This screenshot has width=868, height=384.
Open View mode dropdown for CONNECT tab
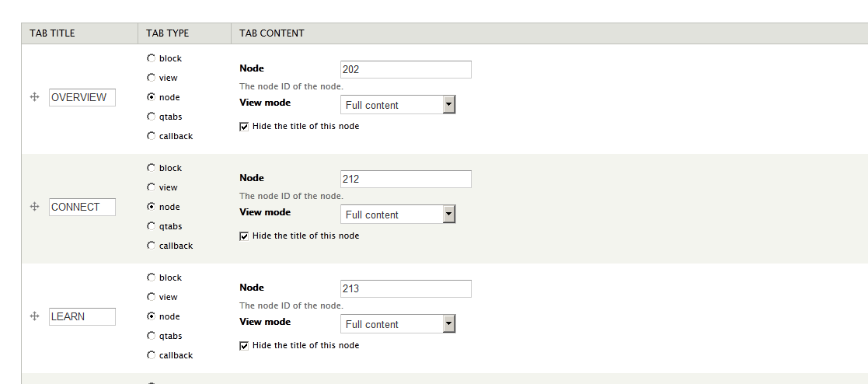(398, 215)
